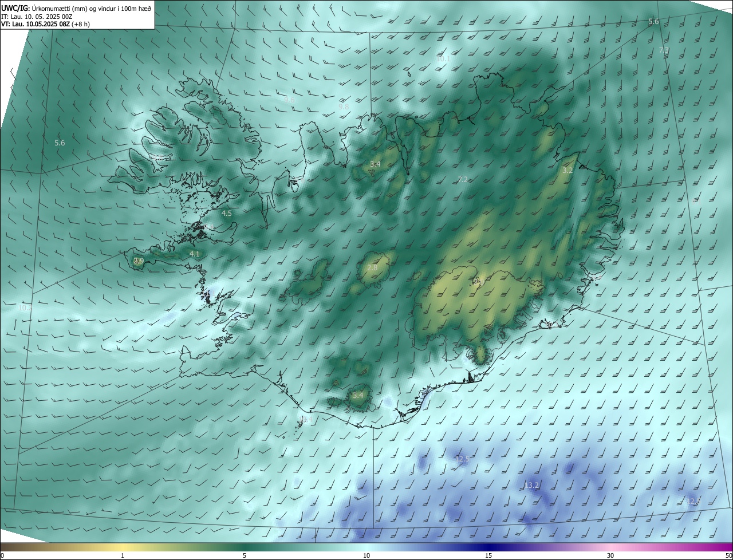Click the brown segment of the color scale

pos(29,547)
